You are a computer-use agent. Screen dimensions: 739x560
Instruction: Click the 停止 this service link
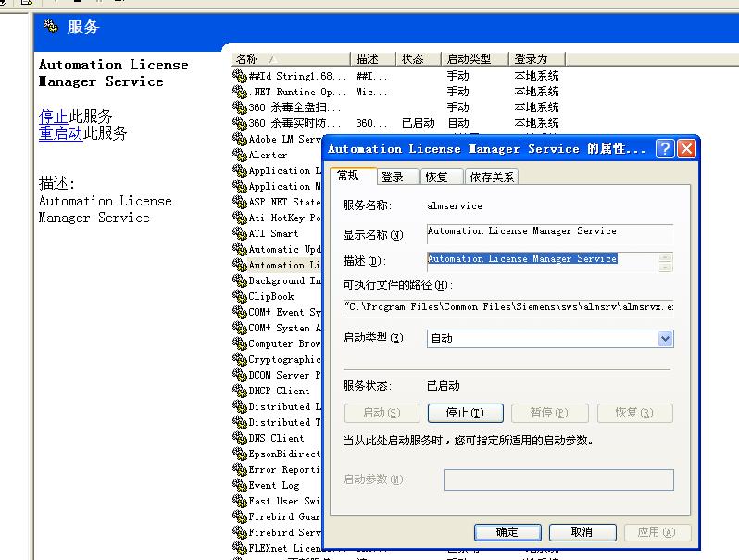click(54, 116)
